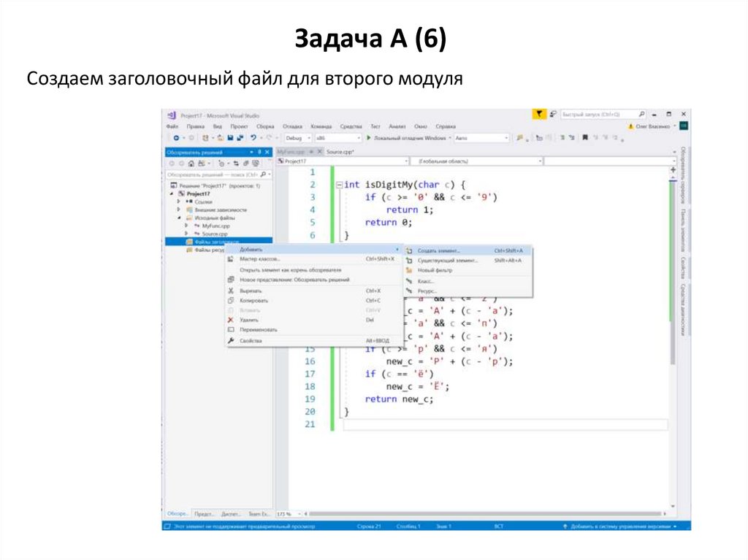Screen dimensions: 748x560
Task: Choose Ресурс in Add submenu
Action: click(468, 291)
